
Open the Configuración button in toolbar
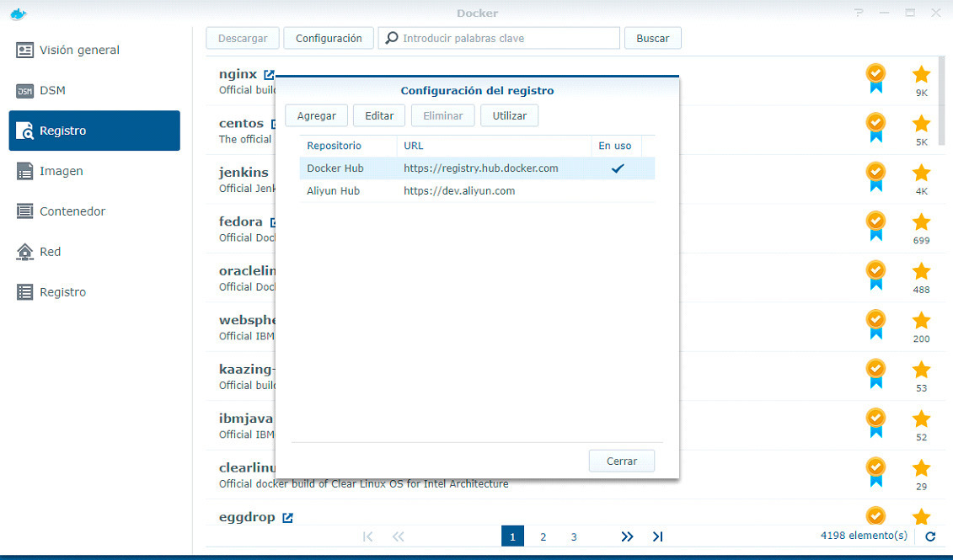pos(329,38)
